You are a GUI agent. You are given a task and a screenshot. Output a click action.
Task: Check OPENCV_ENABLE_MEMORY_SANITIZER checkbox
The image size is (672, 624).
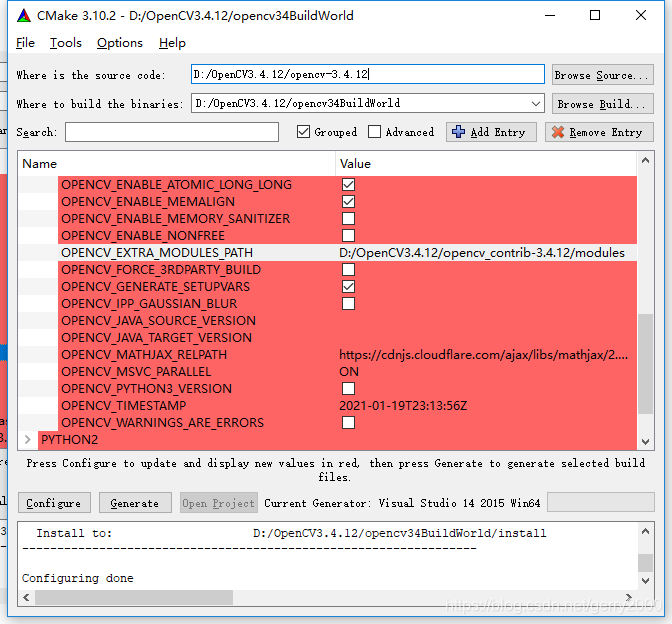[348, 219]
